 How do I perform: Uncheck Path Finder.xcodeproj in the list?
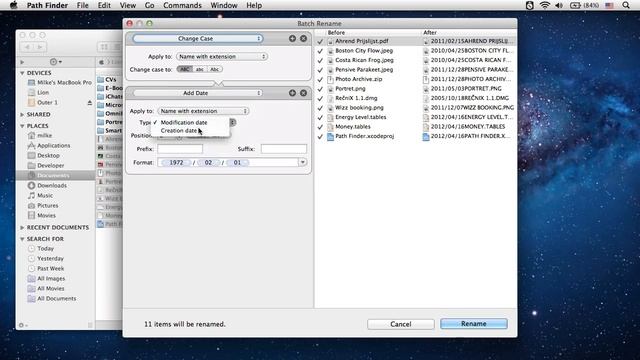[320, 137]
